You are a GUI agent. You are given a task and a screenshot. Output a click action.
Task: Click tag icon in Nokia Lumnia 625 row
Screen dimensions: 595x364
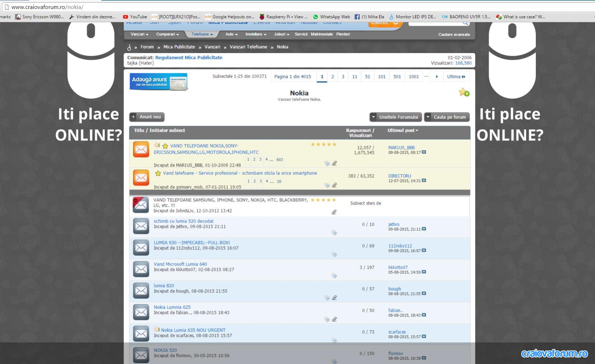pyautogui.click(x=327, y=319)
